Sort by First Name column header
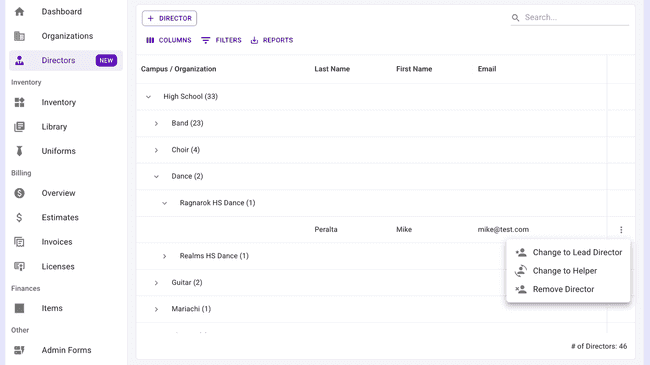Image resolution: width=650 pixels, height=365 pixels. [x=414, y=69]
